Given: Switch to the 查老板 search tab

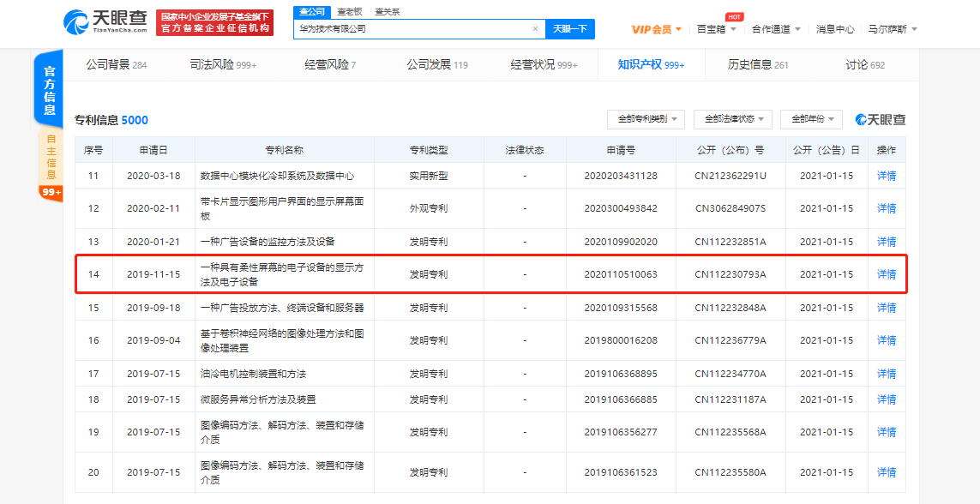Looking at the screenshot, I should 348,11.
